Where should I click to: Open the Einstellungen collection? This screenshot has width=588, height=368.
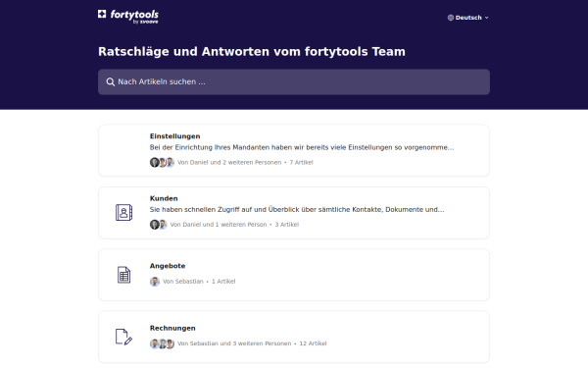point(294,150)
